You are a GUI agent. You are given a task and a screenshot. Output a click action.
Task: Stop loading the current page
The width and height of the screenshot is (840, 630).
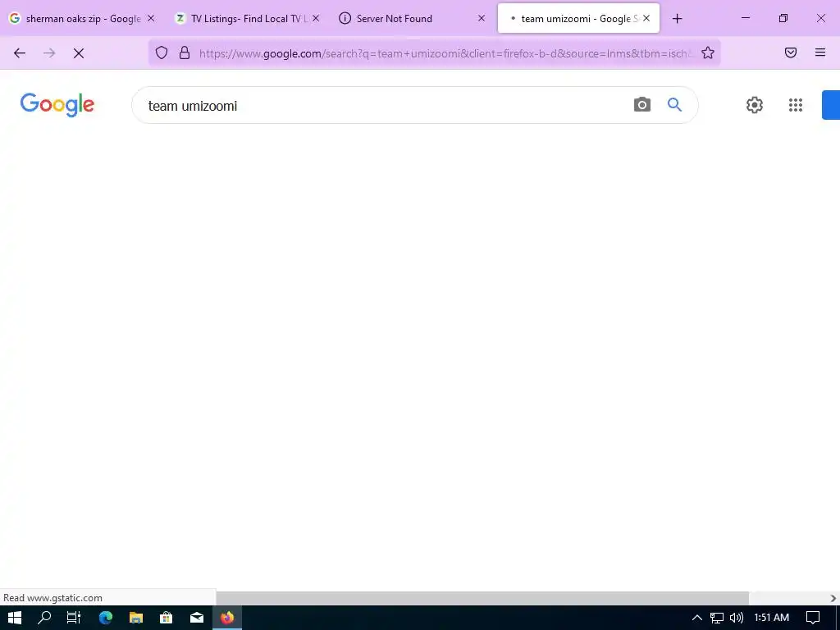(79, 53)
